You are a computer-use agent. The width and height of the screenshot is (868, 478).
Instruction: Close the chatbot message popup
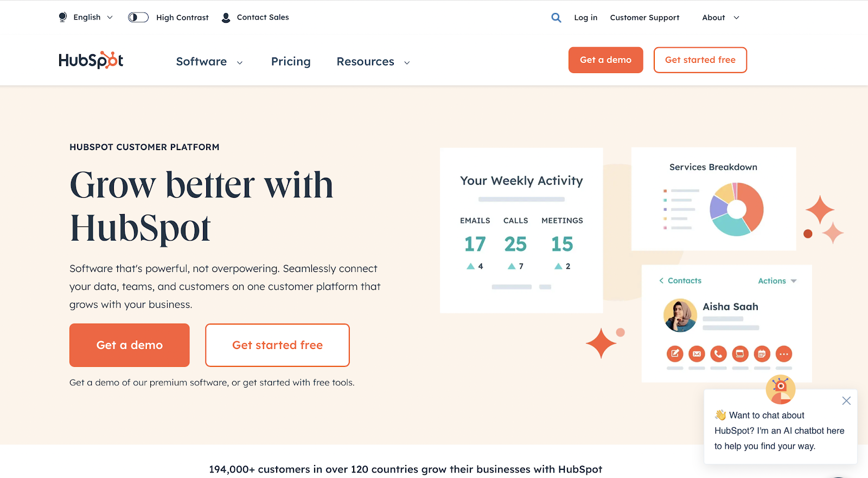(846, 401)
